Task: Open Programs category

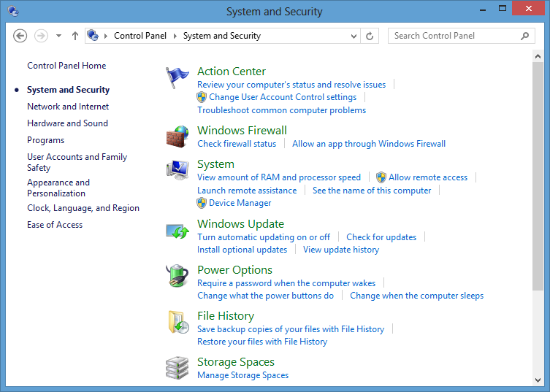Action: pyautogui.click(x=45, y=140)
